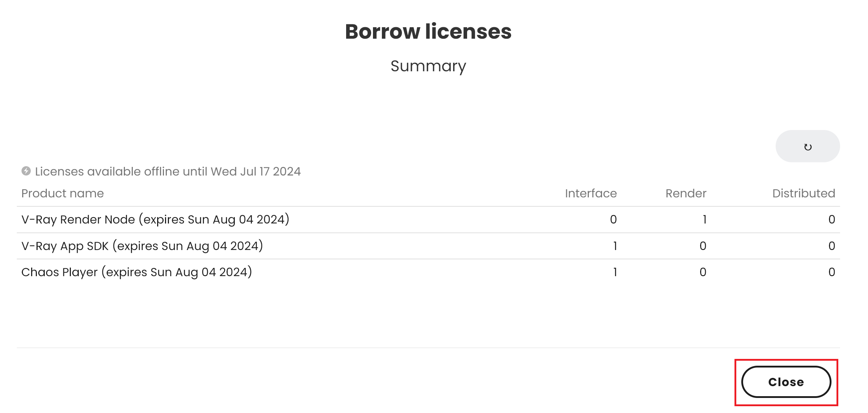
Task: Click the offline availability date notice text
Action: tap(168, 172)
